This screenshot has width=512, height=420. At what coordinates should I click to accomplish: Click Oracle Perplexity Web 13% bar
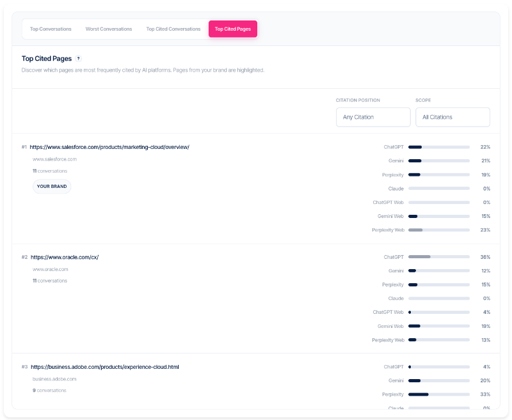(x=439, y=340)
